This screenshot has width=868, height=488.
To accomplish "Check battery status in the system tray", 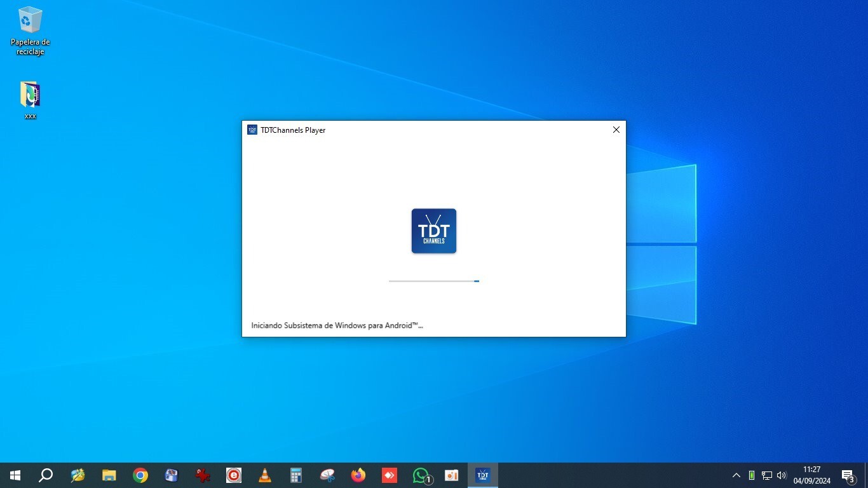I will click(x=752, y=475).
